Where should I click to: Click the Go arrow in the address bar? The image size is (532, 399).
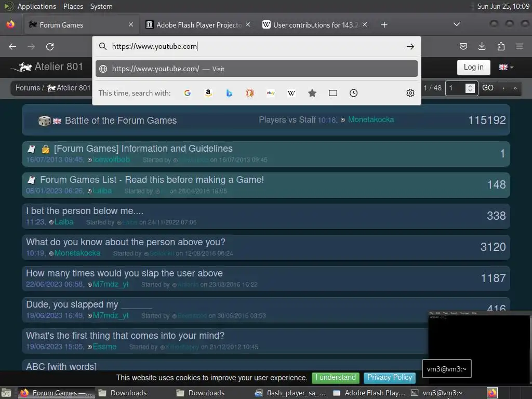(x=410, y=46)
